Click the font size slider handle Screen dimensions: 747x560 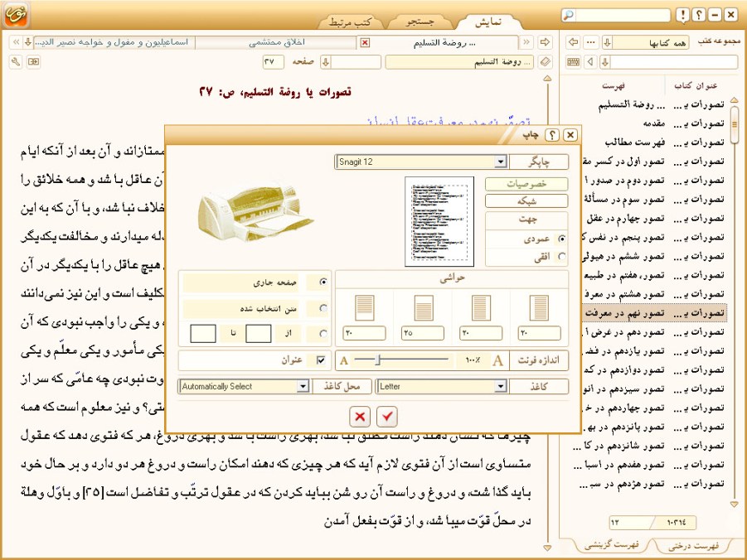pyautogui.click(x=378, y=360)
